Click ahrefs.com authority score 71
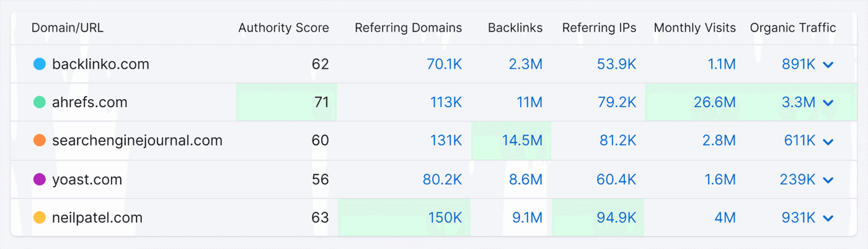This screenshot has height=249, width=868. pyautogui.click(x=322, y=102)
